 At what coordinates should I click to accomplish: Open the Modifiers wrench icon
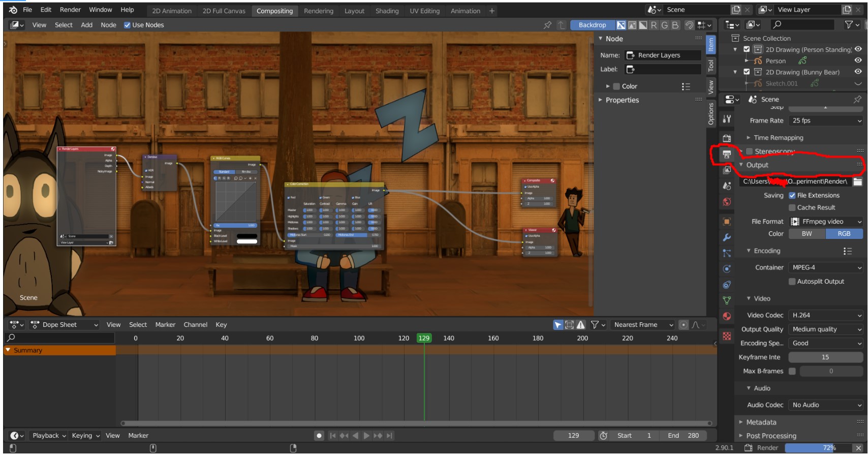coord(727,237)
